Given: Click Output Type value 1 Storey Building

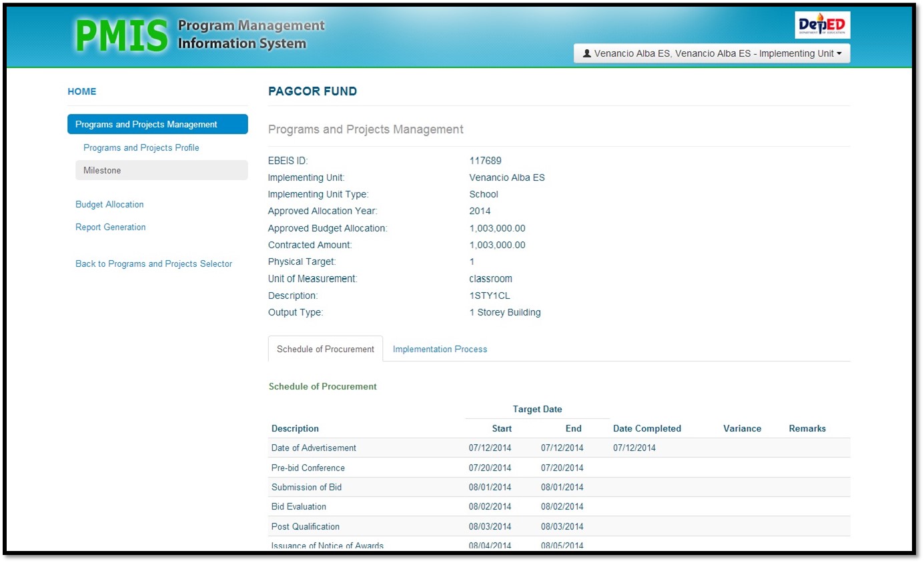Looking at the screenshot, I should [505, 312].
